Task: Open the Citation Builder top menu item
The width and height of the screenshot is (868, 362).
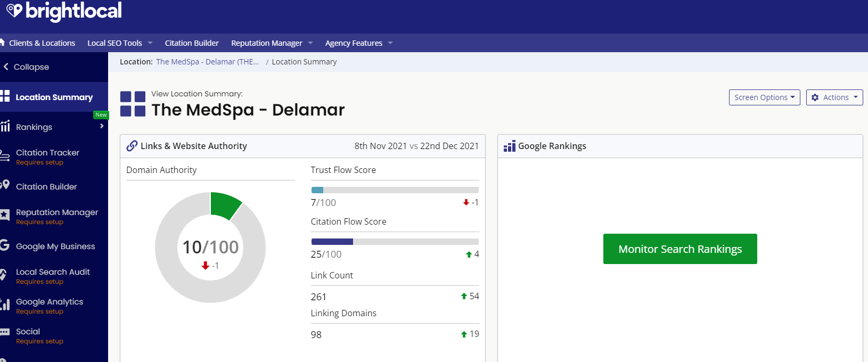Action: tap(192, 43)
